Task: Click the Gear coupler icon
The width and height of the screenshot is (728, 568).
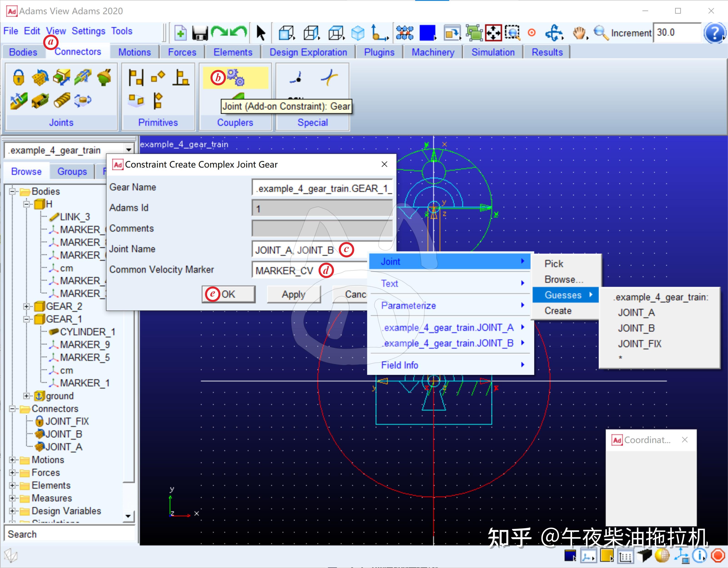Action: click(x=236, y=77)
